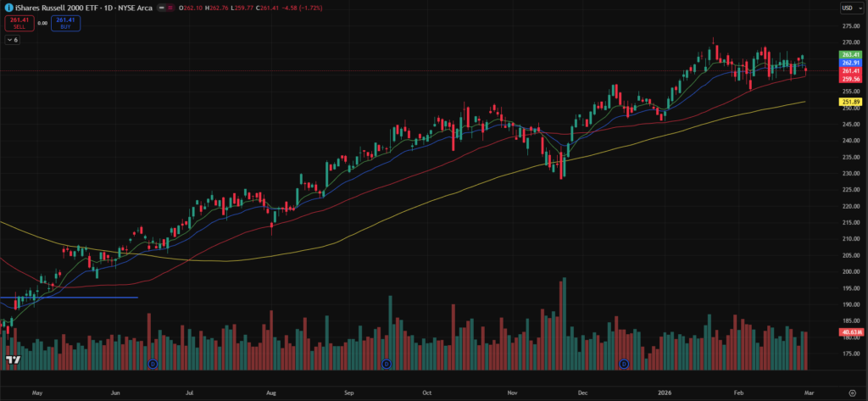Open the time axis settings gear icon
Screen dimensions: 868x401
[852, 393]
